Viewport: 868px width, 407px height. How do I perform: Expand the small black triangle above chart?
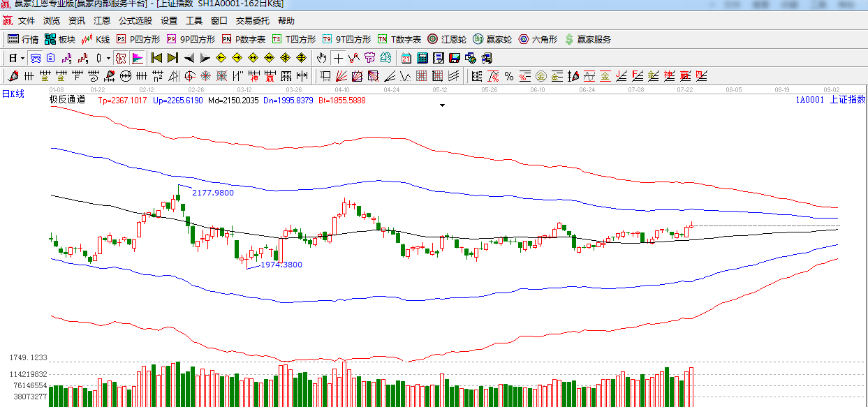click(442, 106)
